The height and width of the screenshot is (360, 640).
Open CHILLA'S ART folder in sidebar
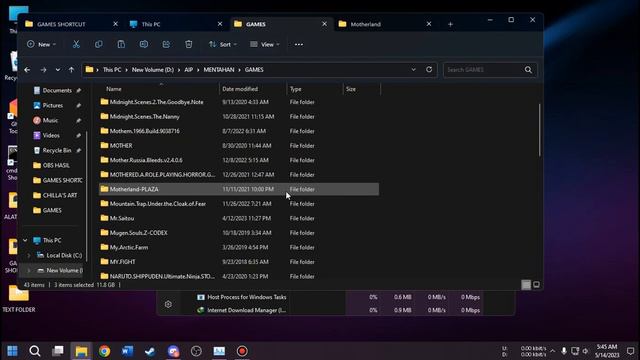point(60,196)
